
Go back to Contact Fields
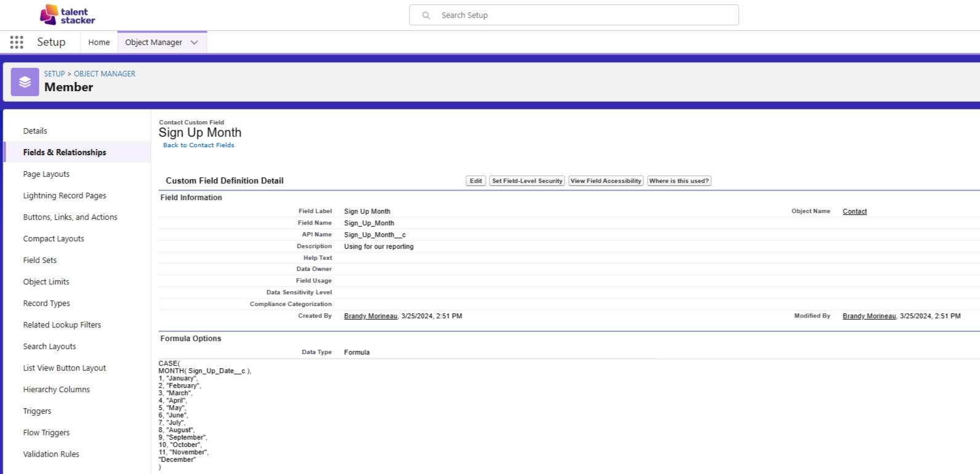tap(198, 145)
